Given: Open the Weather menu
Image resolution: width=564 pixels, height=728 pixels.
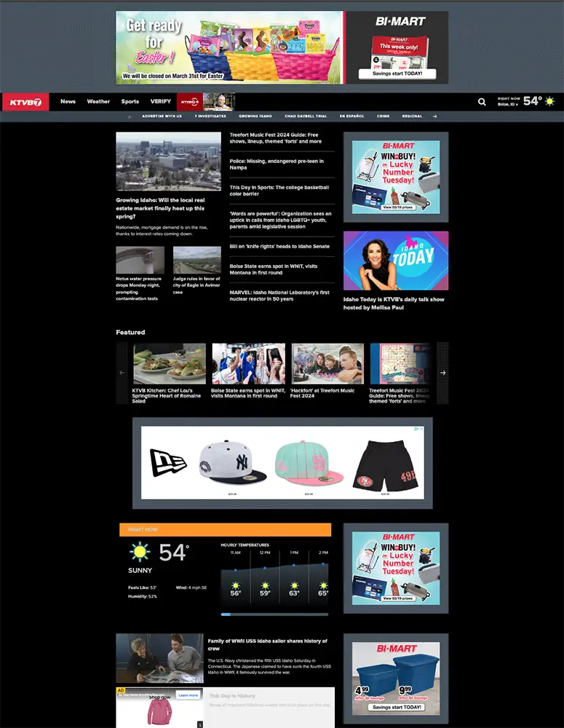Looking at the screenshot, I should [x=98, y=101].
